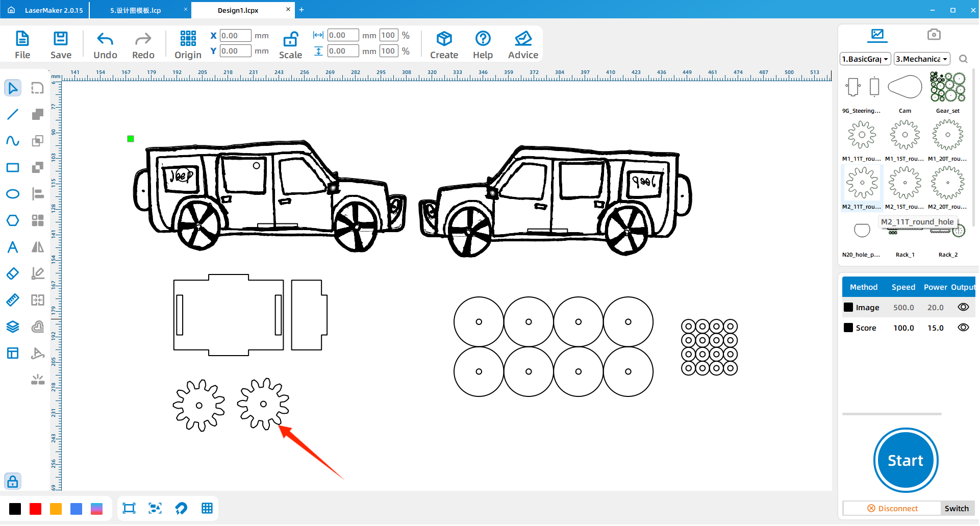The width and height of the screenshot is (980, 526).
Task: Expand the 1.BasicGraphics library dropdown
Action: coord(865,59)
